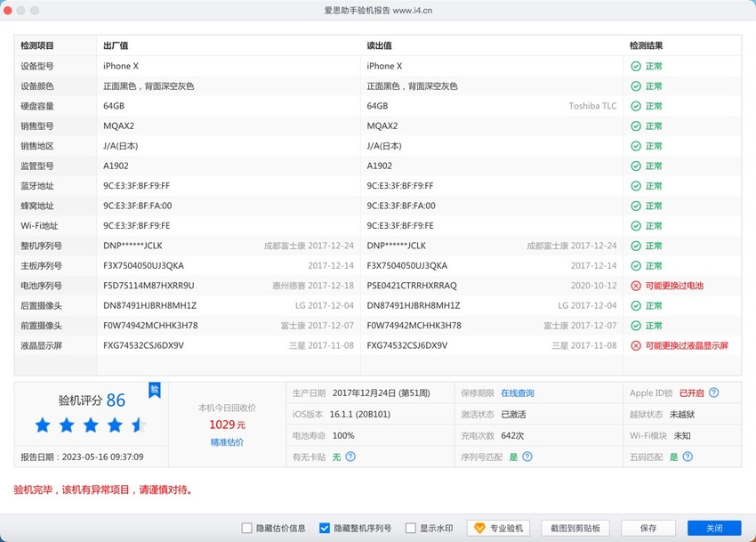The width and height of the screenshot is (756, 542).
Task: Enable the 隐藏估价信息 checkbox
Action: [247, 528]
